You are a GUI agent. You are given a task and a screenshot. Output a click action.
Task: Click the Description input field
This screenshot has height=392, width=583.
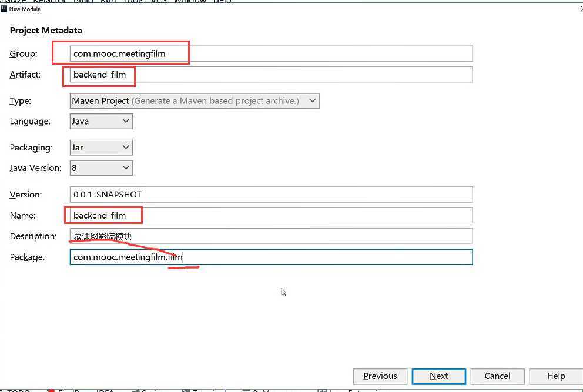click(x=271, y=236)
